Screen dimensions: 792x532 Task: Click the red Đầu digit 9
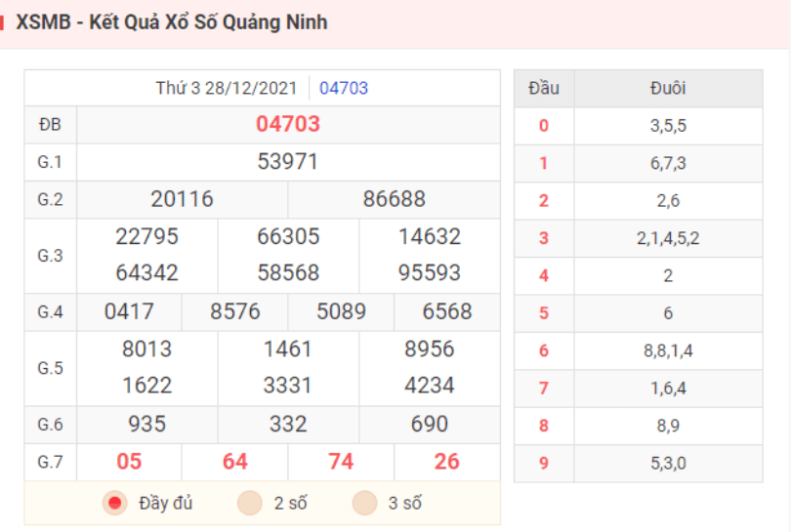click(544, 463)
